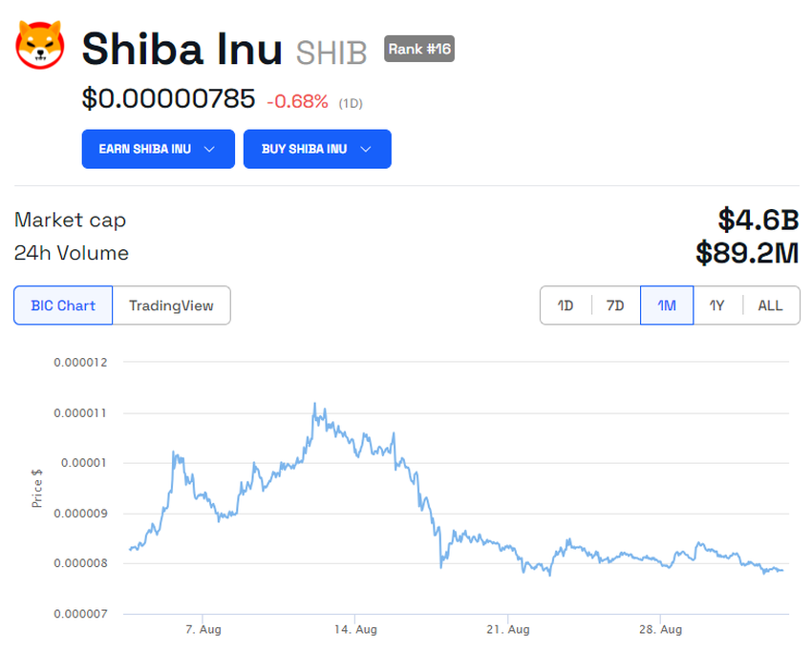Click the Rank #16 badge
The width and height of the screenshot is (812, 652).
[418, 49]
